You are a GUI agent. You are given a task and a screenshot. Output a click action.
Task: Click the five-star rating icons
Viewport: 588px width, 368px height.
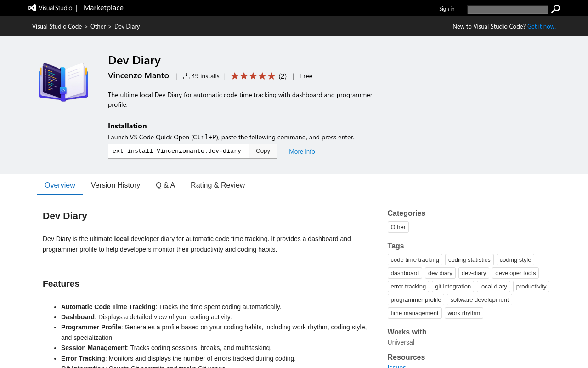tap(253, 76)
